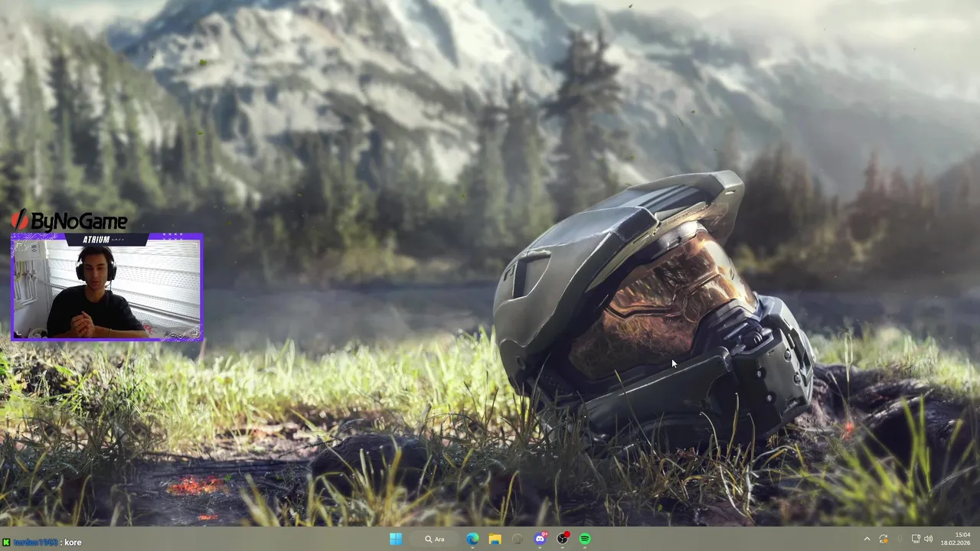The image size is (980, 551).
Task: Show hidden system tray icons
Action: 867,539
